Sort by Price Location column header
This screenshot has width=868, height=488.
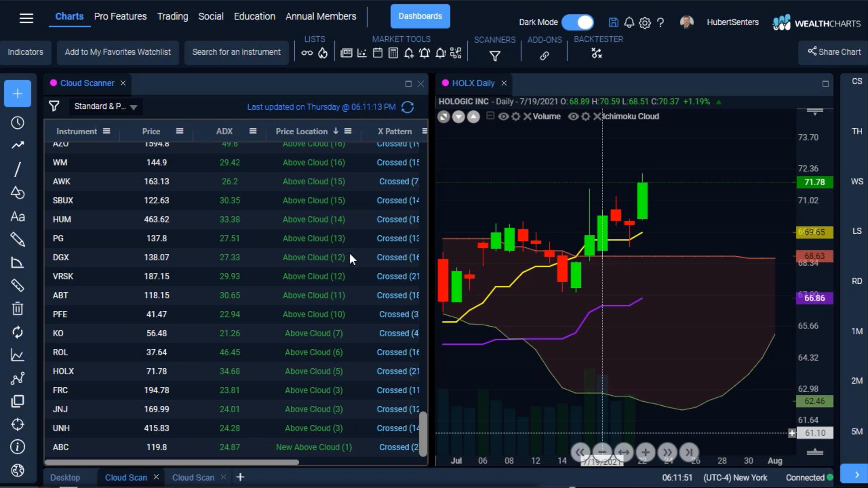click(302, 131)
